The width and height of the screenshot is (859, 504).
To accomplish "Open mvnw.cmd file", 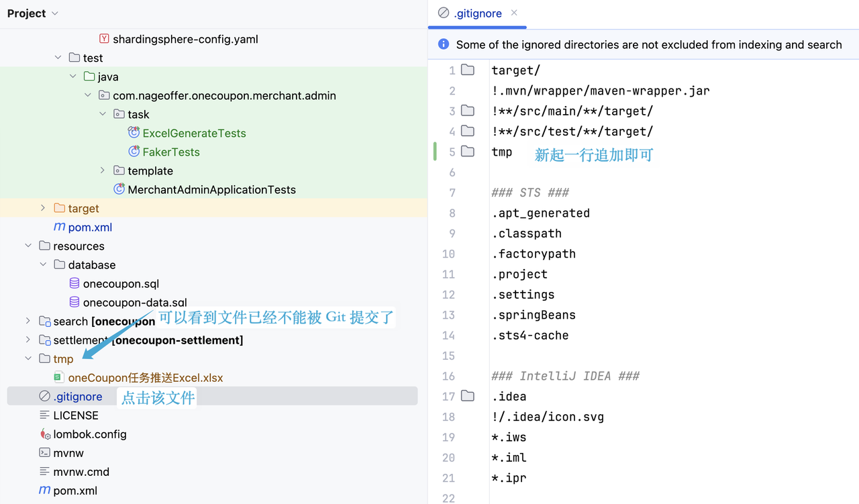I will coord(81,471).
